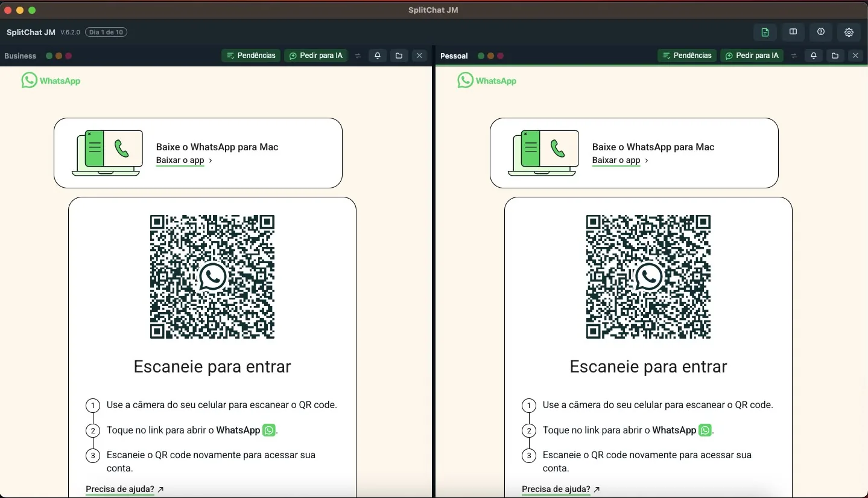The image size is (868, 498).
Task: Click the orange status dot in Business panel
Action: (59, 56)
